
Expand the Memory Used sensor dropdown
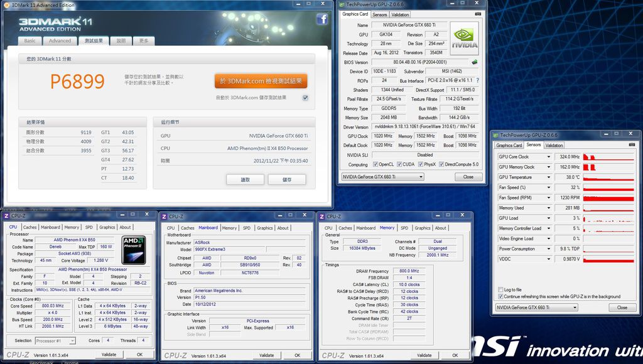click(x=548, y=208)
